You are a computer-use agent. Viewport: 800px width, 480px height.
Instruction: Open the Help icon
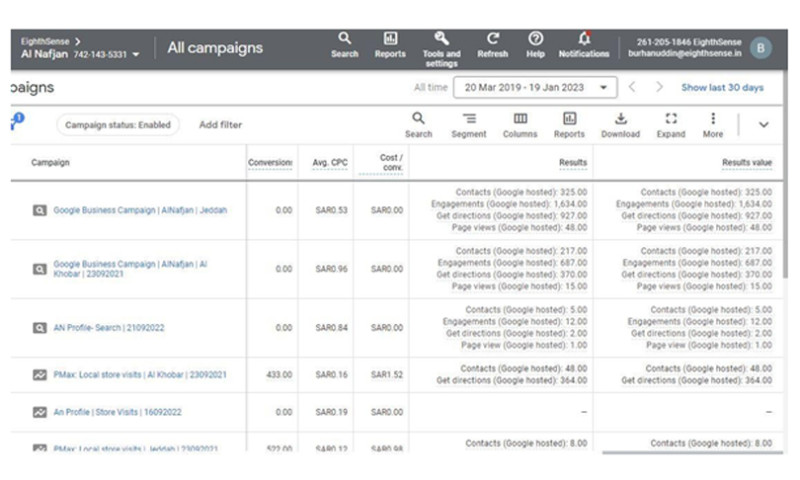click(535, 45)
